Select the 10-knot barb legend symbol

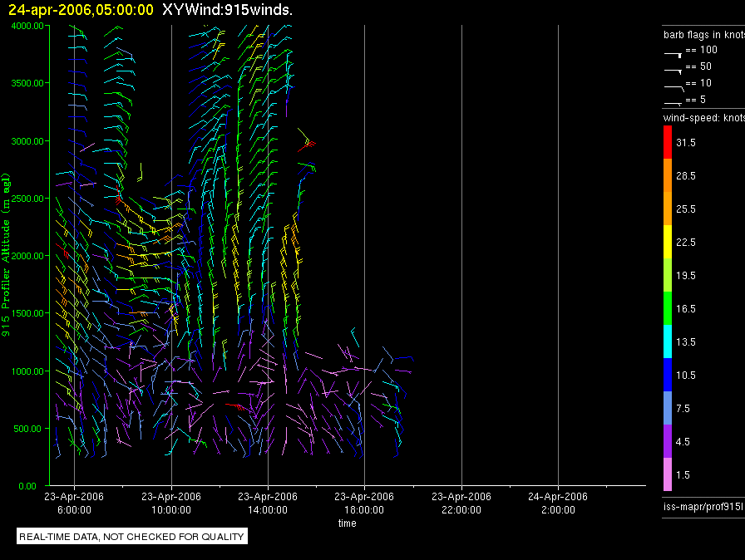(x=673, y=84)
